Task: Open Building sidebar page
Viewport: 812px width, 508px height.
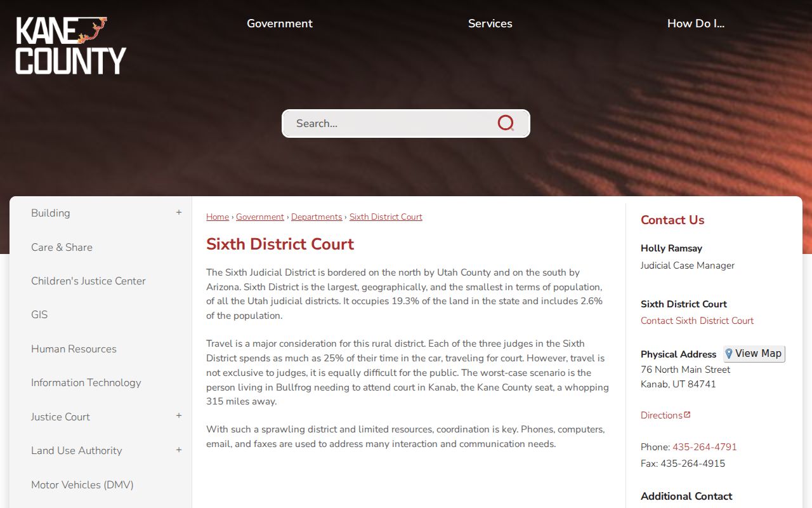Action: pyautogui.click(x=51, y=213)
